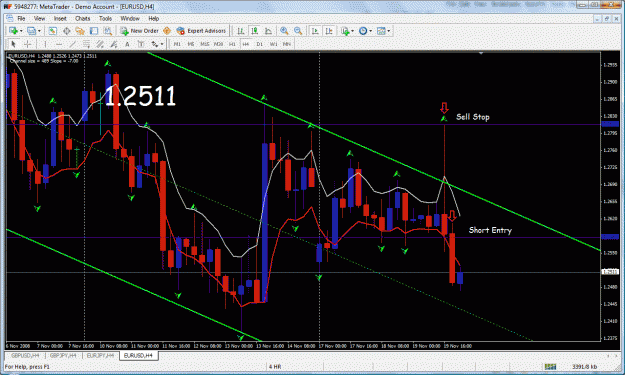Screen dimensions: 625x375
Task: Toggle the Market Watch window icon
Action: point(52,31)
